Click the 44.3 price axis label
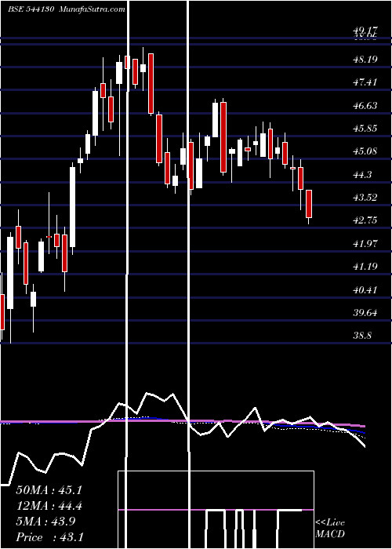Image resolution: width=392 pixels, height=549 pixels. [x=362, y=174]
